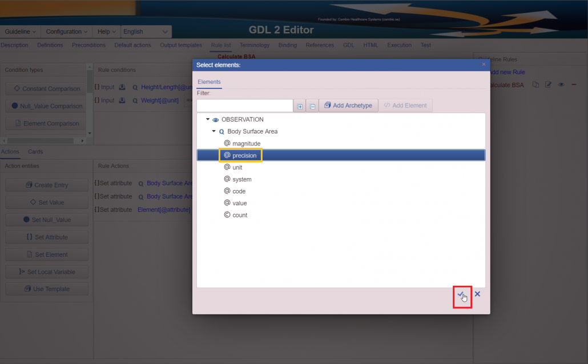Click the collapse-all minus icon beside filter
This screenshot has width=588, height=364.
312,106
